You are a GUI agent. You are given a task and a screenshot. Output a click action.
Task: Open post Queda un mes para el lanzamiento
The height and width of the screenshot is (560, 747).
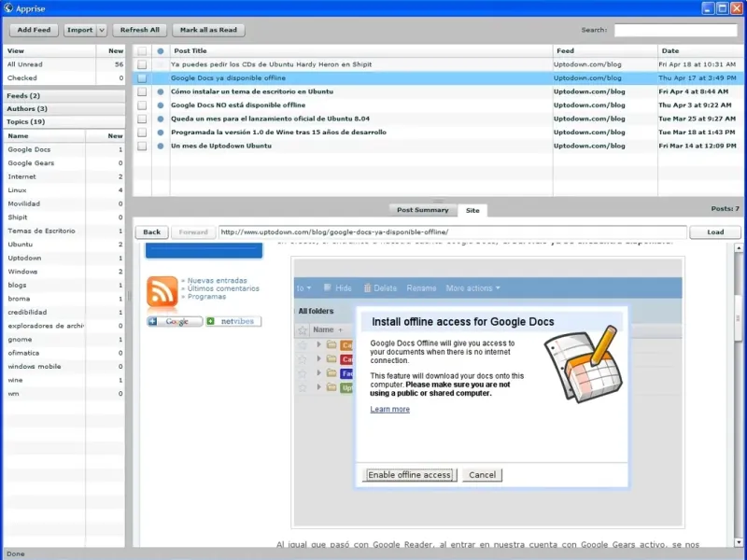click(x=270, y=119)
